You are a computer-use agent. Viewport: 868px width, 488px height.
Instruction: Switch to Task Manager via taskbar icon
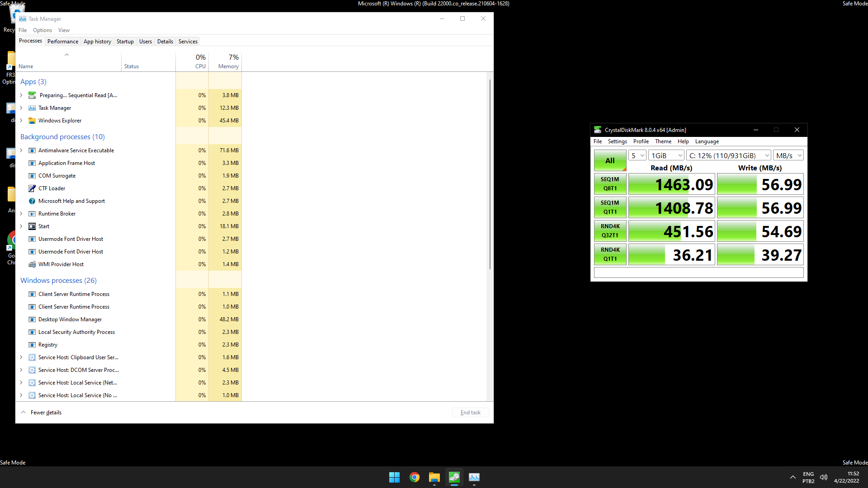pos(474,477)
